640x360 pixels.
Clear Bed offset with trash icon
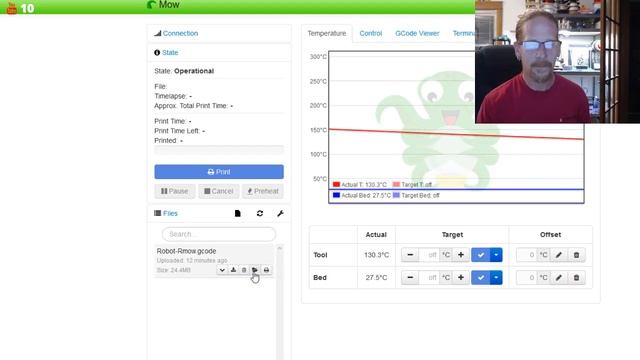click(x=576, y=278)
